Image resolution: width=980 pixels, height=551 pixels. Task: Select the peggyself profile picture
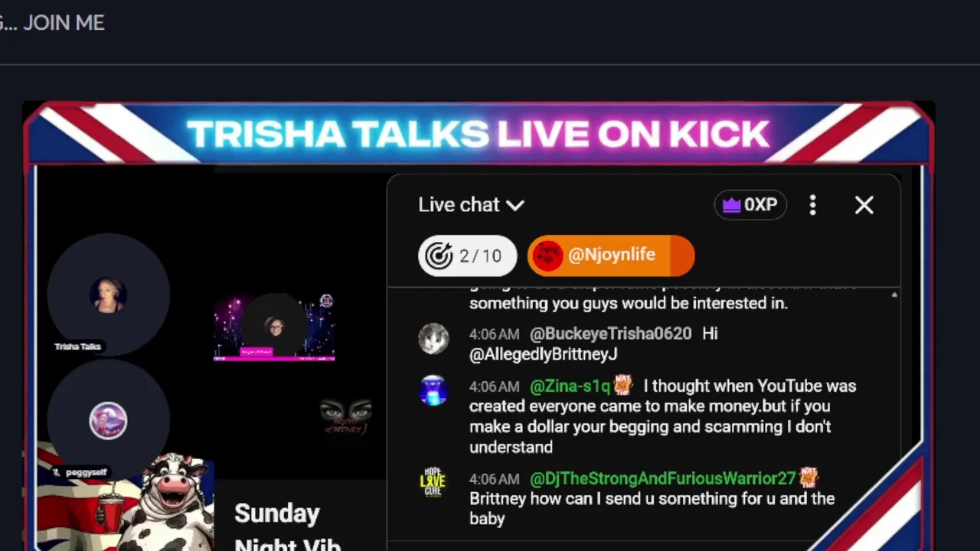coord(108,421)
